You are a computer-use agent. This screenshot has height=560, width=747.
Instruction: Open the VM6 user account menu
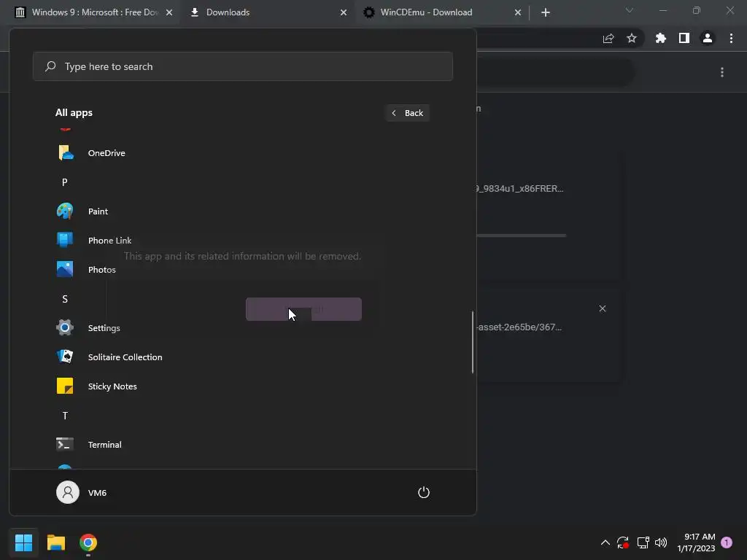pyautogui.click(x=82, y=492)
